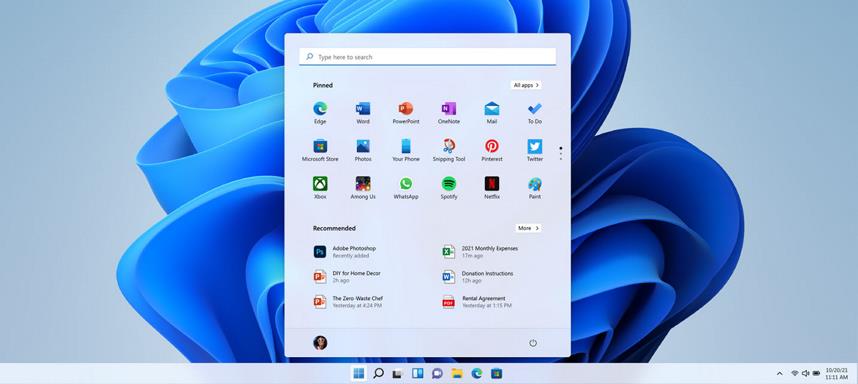The image size is (858, 384).
Task: Open the pinned PowerPoint app
Action: [405, 113]
